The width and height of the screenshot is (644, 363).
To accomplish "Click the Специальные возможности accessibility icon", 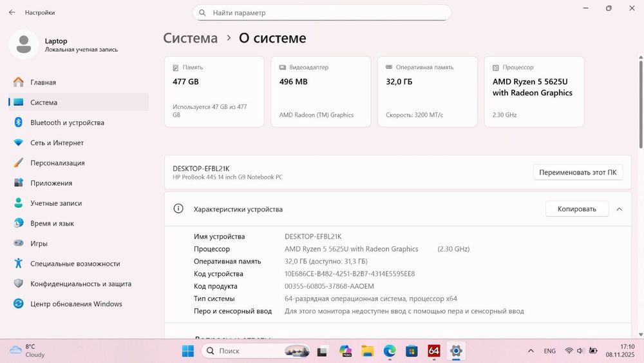I will [x=19, y=263].
